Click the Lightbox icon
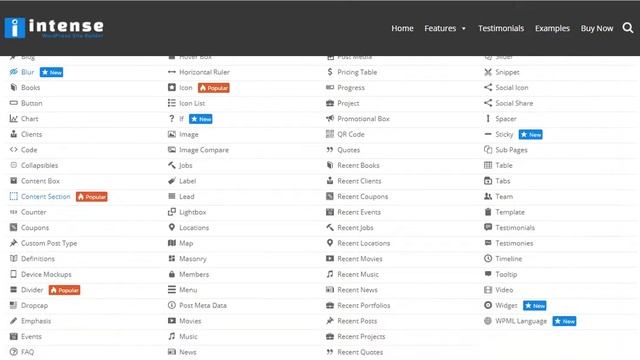This screenshot has width=640, height=360. point(172,212)
